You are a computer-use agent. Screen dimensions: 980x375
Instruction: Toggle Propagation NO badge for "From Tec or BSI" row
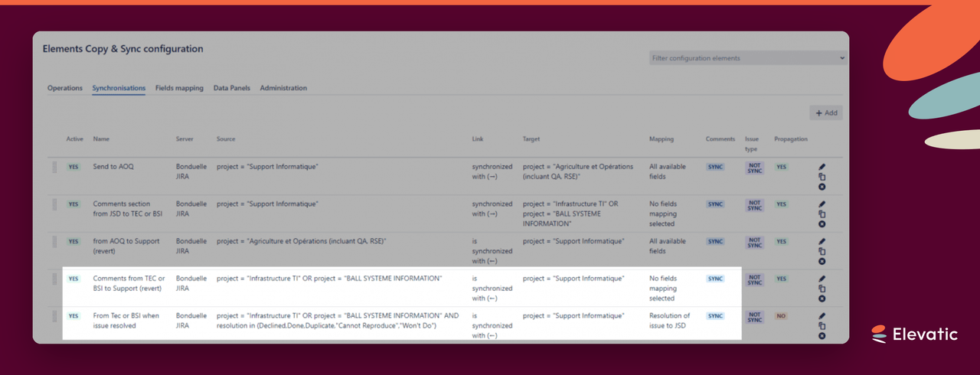(781, 316)
